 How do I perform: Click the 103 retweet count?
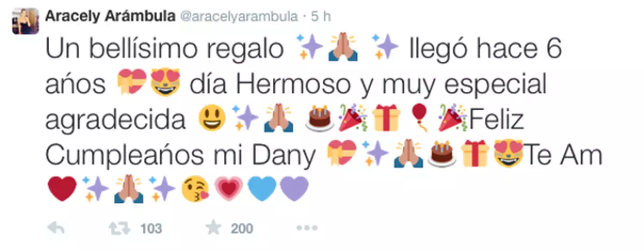[151, 229]
